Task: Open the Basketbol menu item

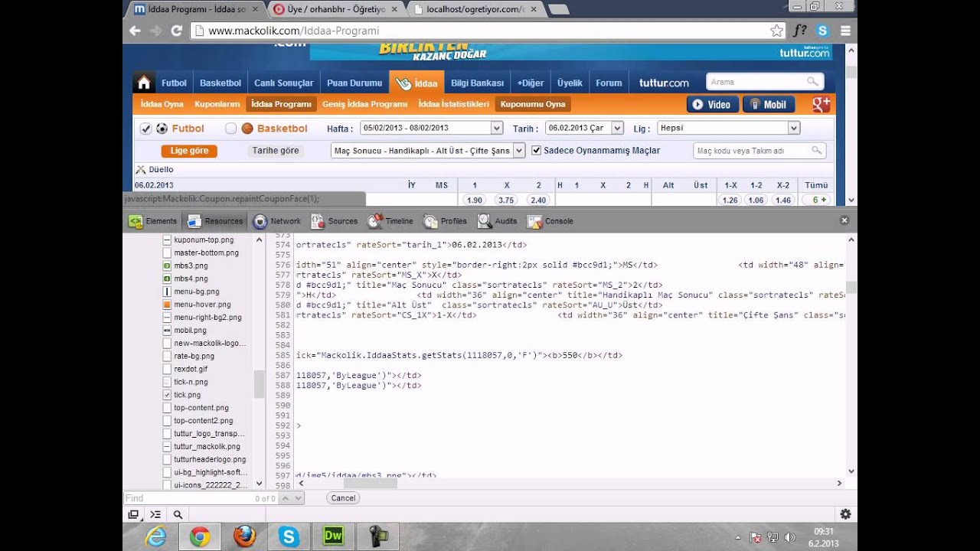Action: click(220, 83)
